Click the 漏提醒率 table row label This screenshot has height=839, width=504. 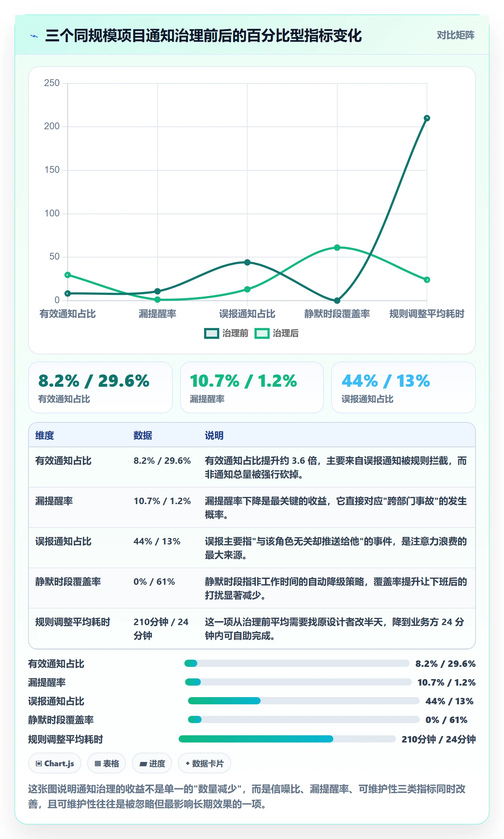click(x=54, y=501)
